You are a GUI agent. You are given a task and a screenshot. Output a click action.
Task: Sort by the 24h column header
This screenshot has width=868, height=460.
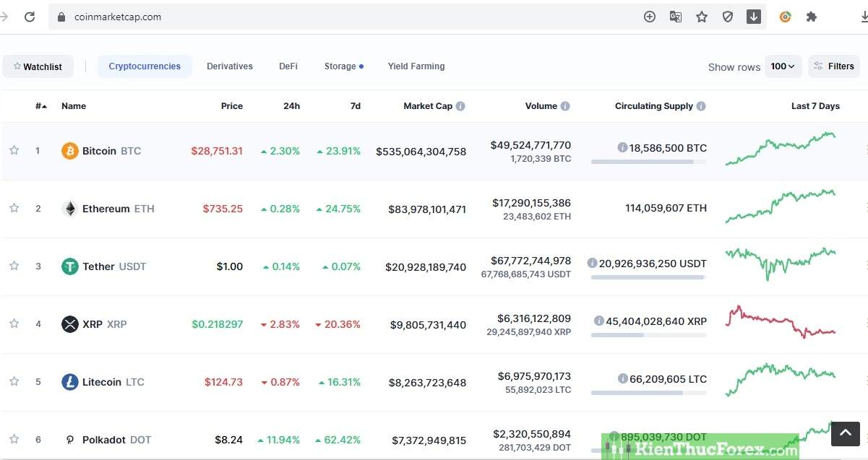point(291,106)
